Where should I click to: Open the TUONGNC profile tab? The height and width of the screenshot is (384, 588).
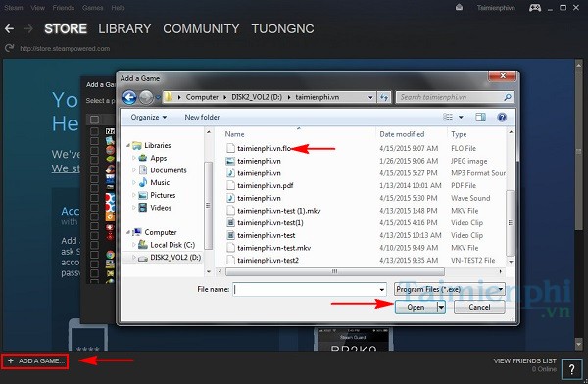[x=283, y=28]
